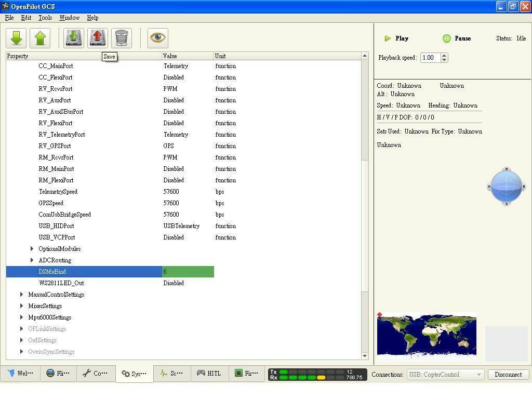Click the playback speed 1.00 field
Viewport: 532px width, 399px height.
431,58
